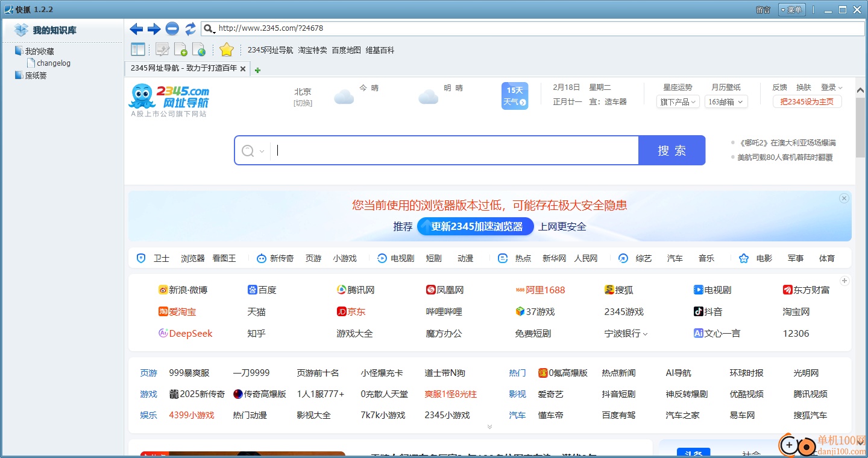
Task: Click the blue 搜索 button
Action: [x=671, y=150]
